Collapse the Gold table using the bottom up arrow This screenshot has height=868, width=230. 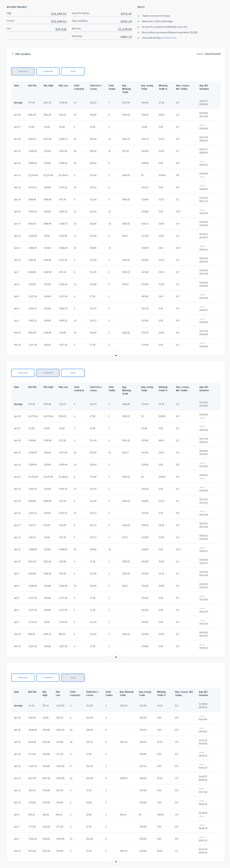coord(116,861)
